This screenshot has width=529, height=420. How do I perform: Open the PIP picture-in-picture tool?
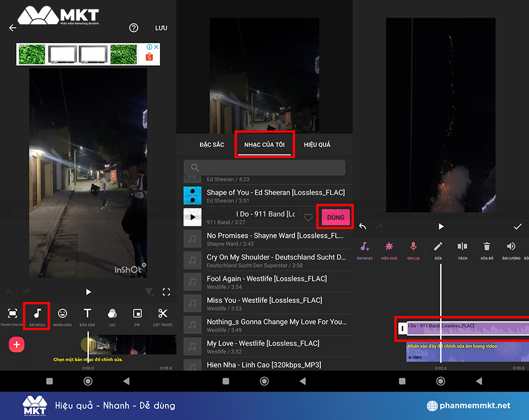click(138, 317)
